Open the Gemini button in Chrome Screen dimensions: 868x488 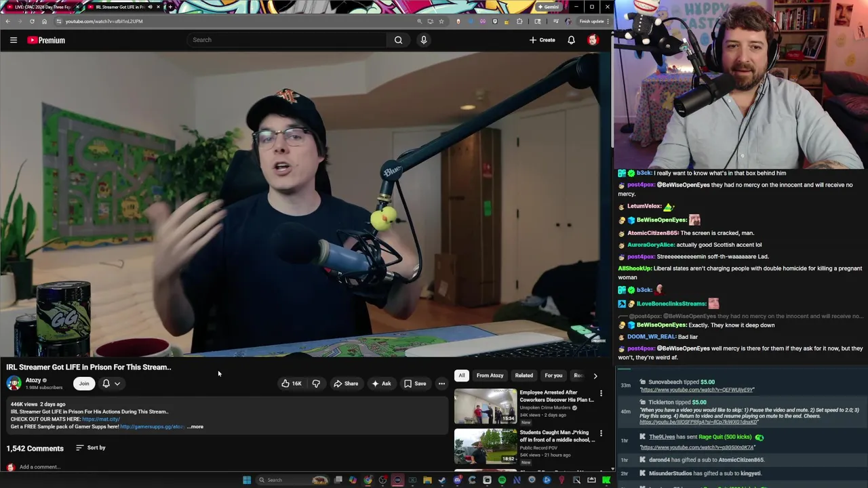click(x=548, y=7)
